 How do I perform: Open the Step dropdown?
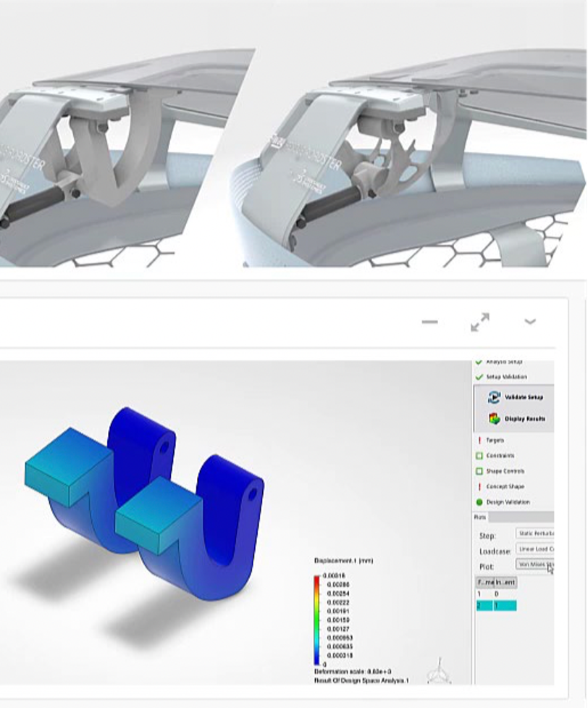534,533
